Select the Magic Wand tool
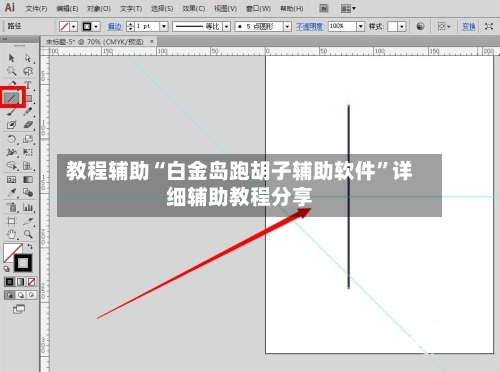The height and width of the screenshot is (372, 500). [11, 71]
